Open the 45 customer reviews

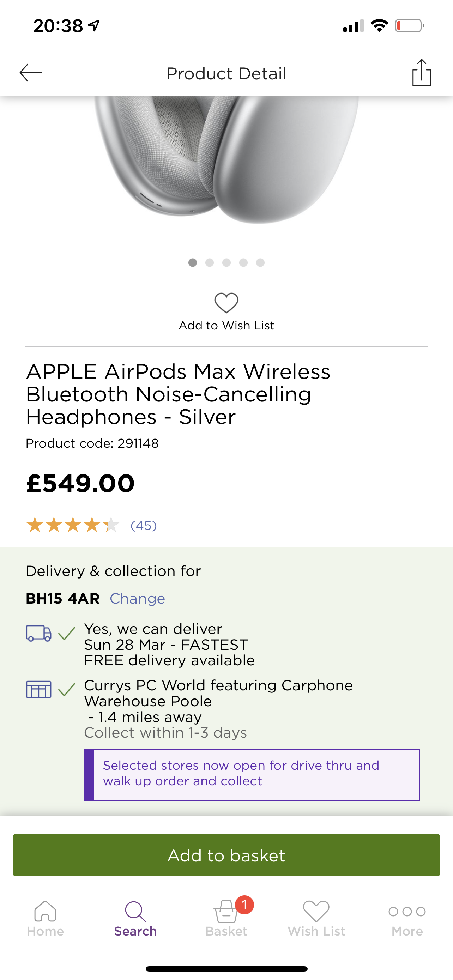pos(143,525)
